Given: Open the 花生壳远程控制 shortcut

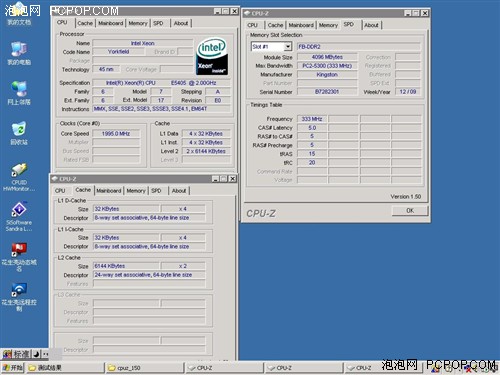Looking at the screenshot, I should [19, 297].
